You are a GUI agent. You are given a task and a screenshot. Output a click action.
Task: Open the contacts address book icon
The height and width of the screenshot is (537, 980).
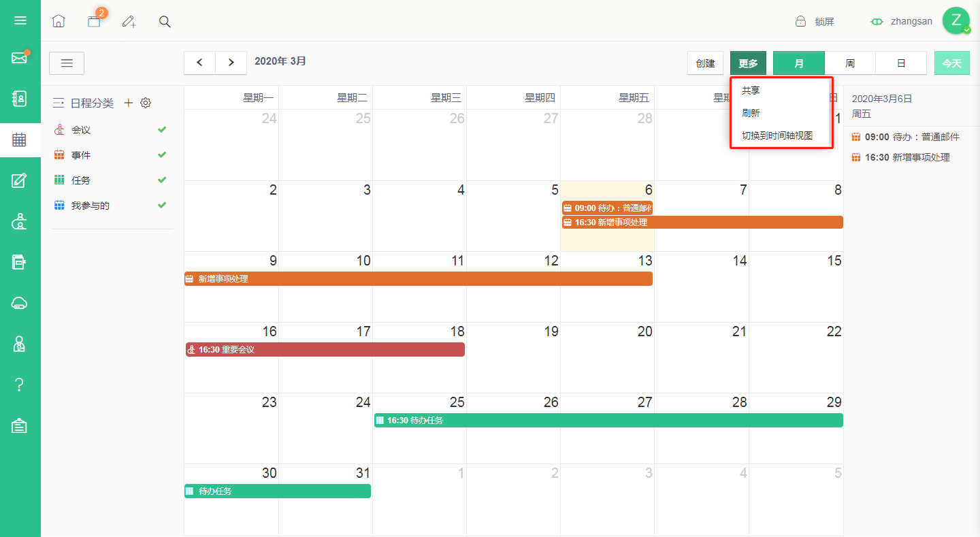point(20,99)
